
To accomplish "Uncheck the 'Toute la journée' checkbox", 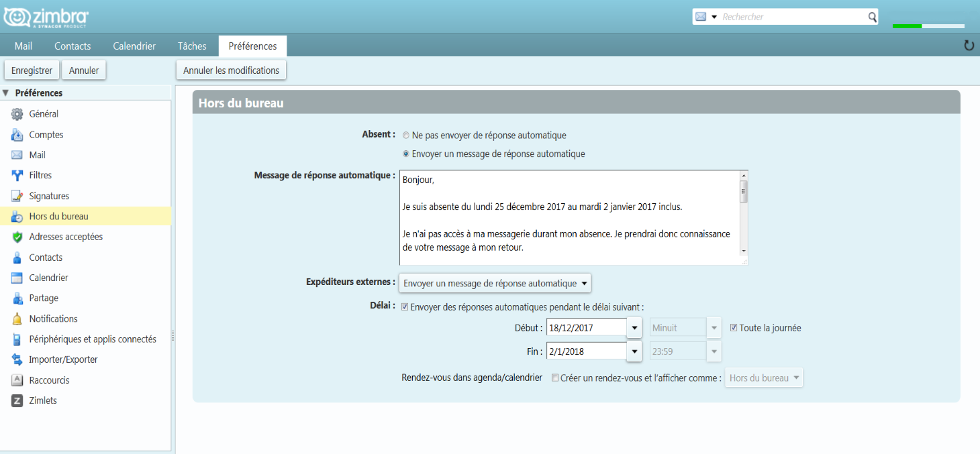I will [x=734, y=328].
